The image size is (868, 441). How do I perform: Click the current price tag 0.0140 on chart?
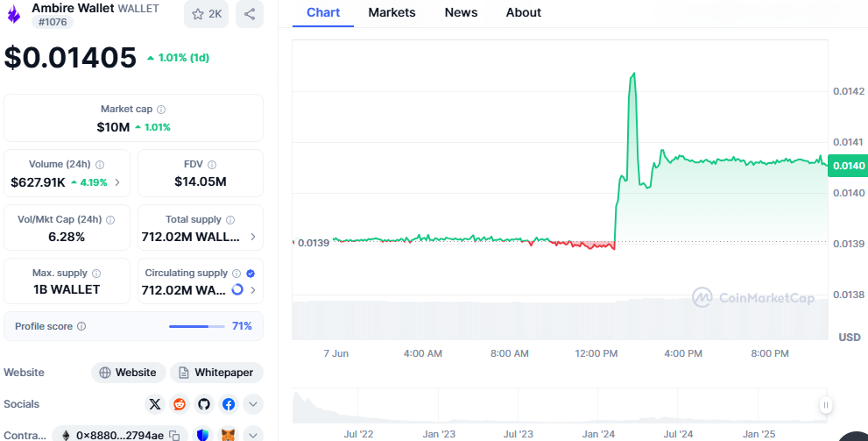tap(848, 166)
